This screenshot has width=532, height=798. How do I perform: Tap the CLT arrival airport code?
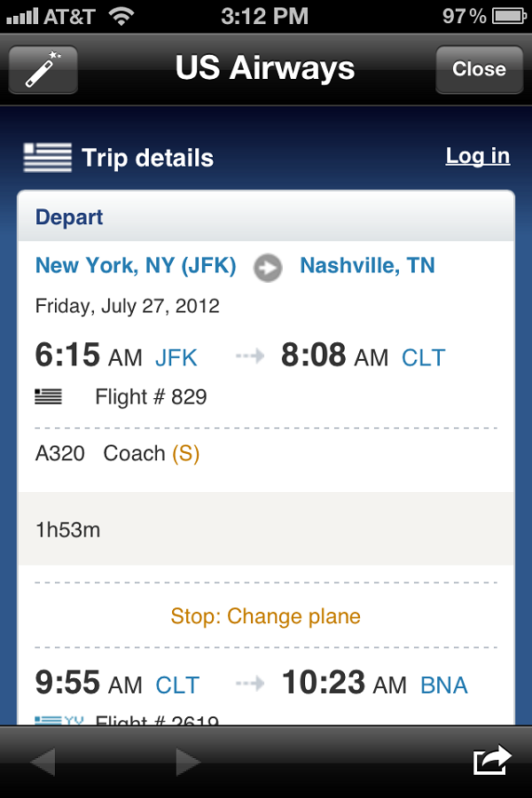point(424,357)
